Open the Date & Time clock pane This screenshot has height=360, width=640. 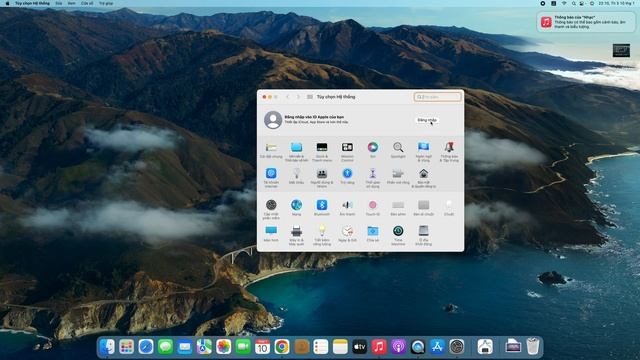(x=347, y=231)
